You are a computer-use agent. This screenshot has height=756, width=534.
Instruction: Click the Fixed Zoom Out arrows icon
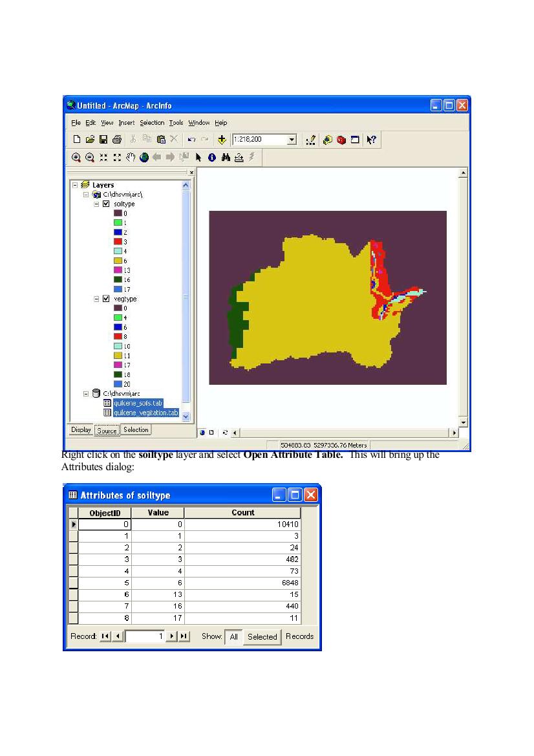pos(116,157)
